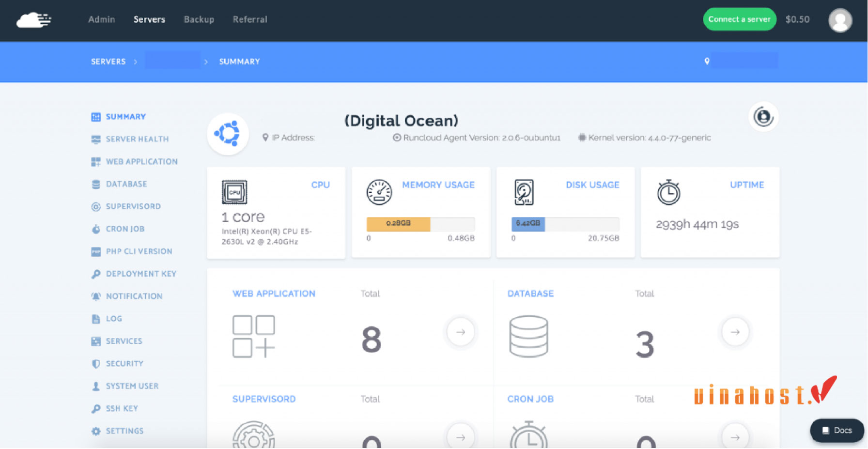868x449 pixels.
Task: Click the database total 3
Action: [645, 344]
